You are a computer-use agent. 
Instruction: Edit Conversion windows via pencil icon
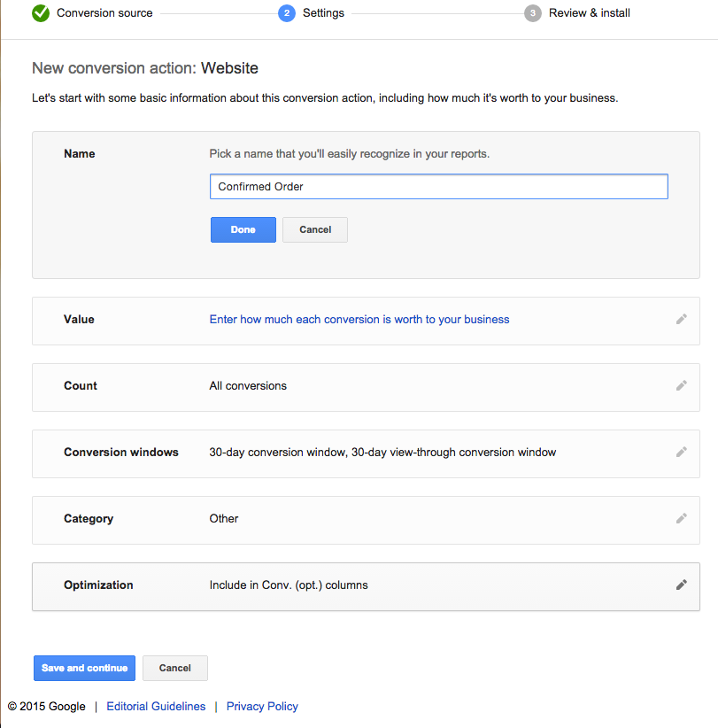click(x=681, y=453)
